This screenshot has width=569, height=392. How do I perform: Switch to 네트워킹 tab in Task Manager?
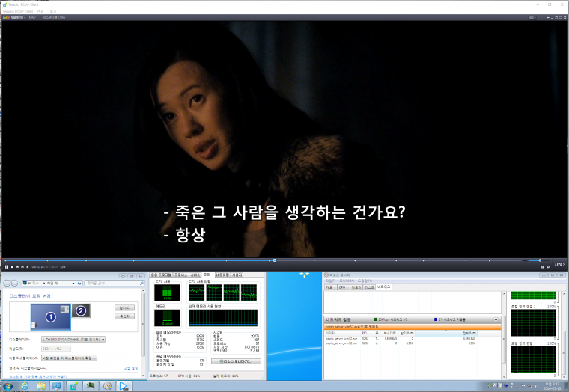click(222, 275)
